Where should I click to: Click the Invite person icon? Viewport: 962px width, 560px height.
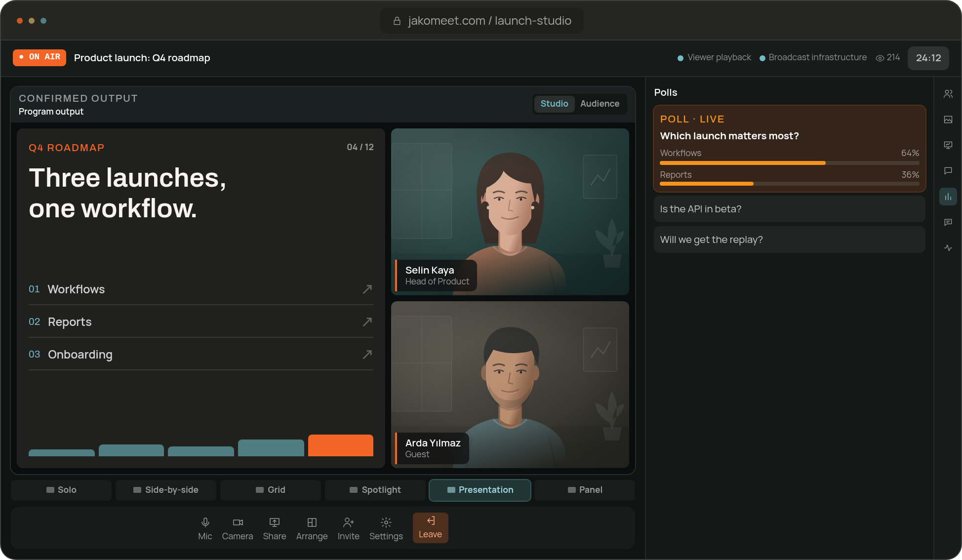click(x=349, y=522)
